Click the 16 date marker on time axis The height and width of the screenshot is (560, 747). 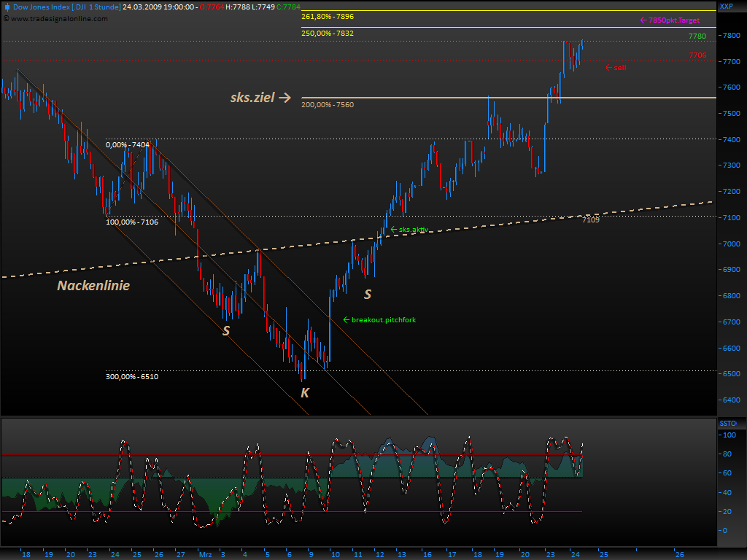[427, 555]
